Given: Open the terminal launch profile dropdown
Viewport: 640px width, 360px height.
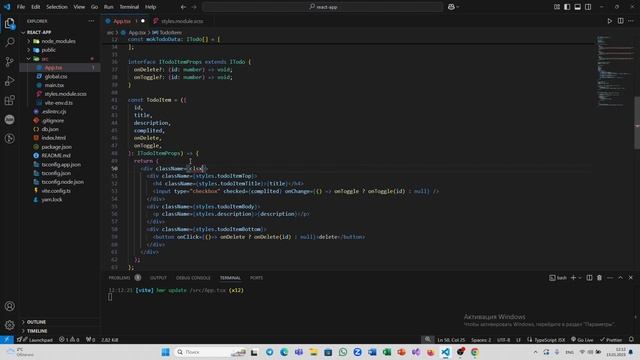Looking at the screenshot, I should (580, 278).
